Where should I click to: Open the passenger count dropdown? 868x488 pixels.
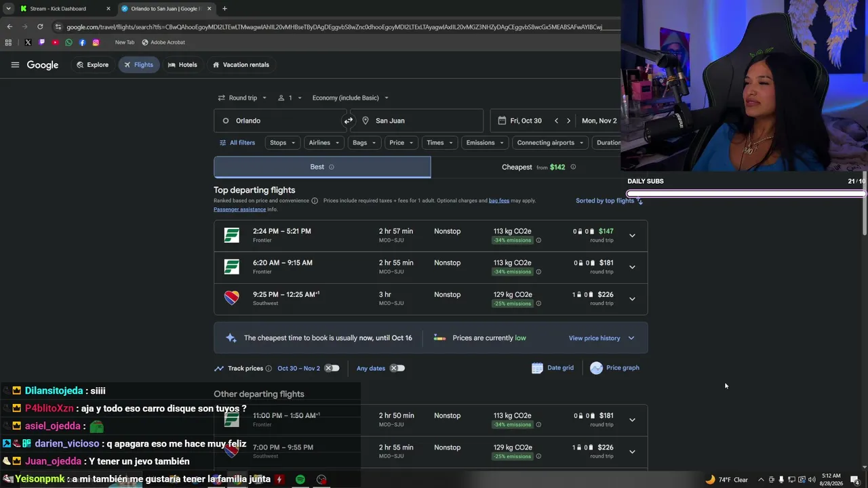(290, 98)
